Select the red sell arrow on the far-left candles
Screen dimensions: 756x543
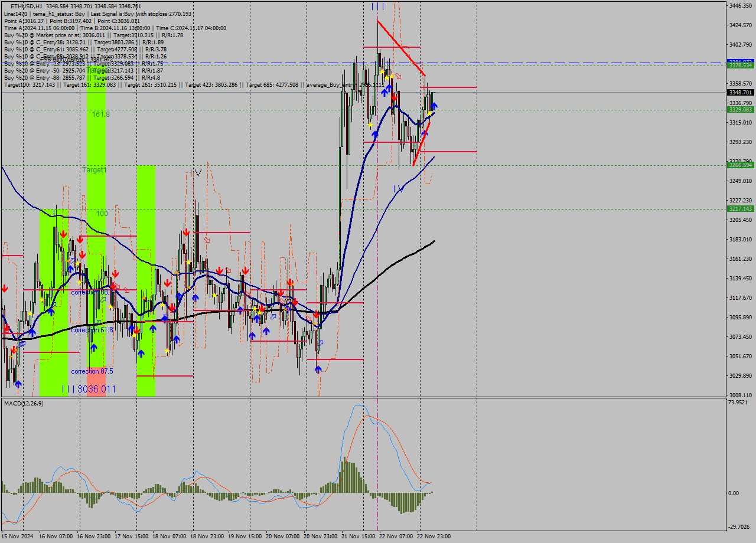5,289
